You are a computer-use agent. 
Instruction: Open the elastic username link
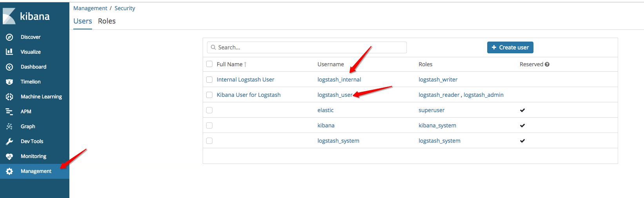[325, 110]
